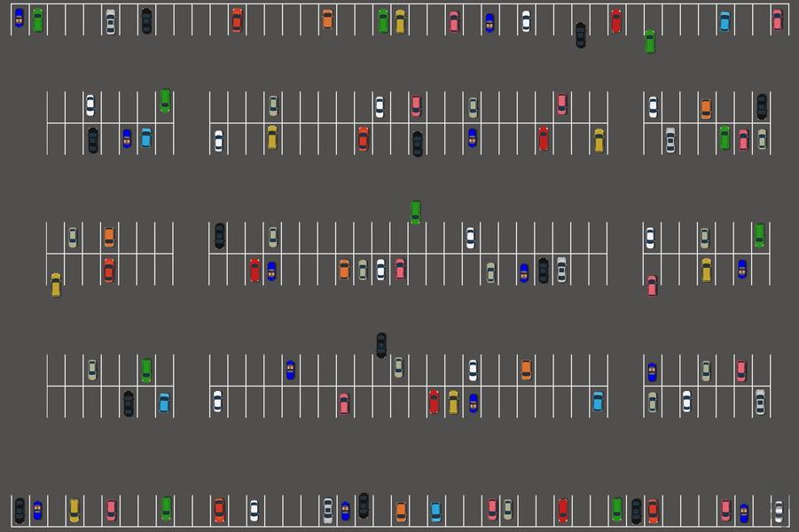Click the only yellow car in the top row

click(400, 20)
